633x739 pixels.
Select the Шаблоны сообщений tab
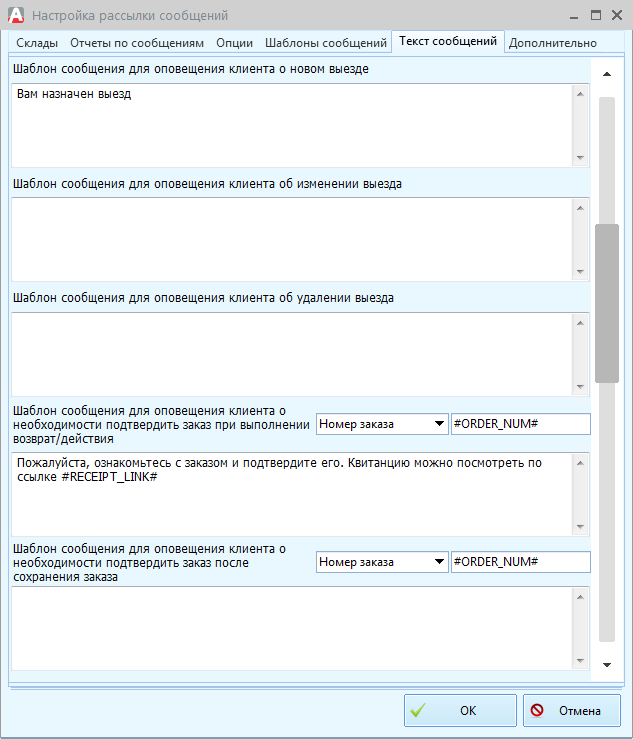(x=325, y=43)
